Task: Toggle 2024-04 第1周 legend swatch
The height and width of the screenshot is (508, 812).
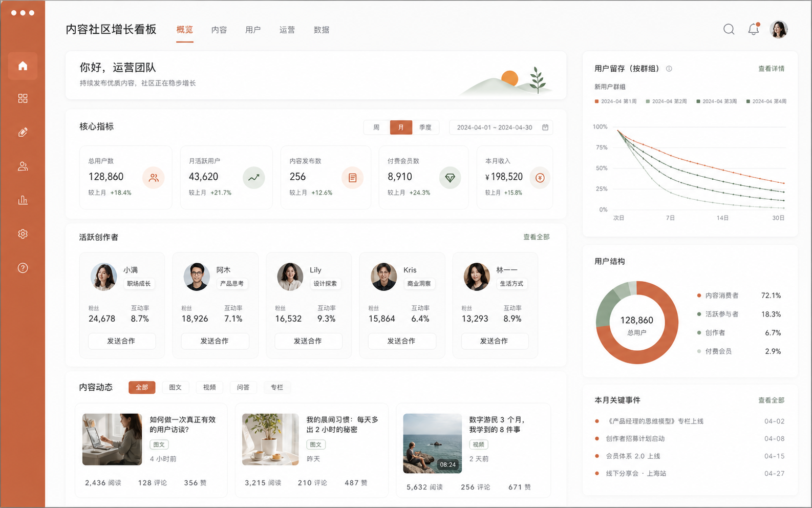Action: pyautogui.click(x=596, y=101)
